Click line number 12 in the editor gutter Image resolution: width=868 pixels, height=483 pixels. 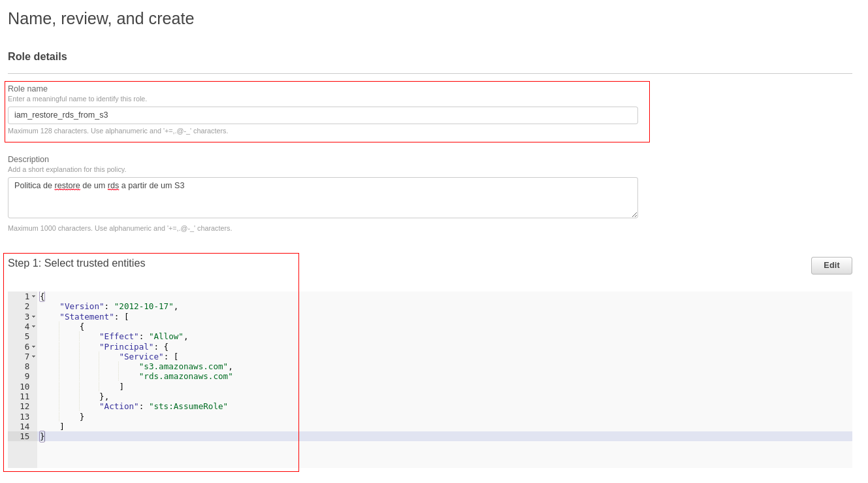(24, 407)
